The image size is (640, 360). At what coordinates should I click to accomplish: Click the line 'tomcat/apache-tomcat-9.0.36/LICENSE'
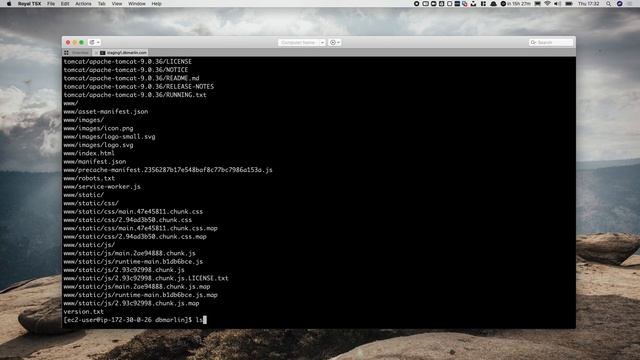(x=127, y=62)
